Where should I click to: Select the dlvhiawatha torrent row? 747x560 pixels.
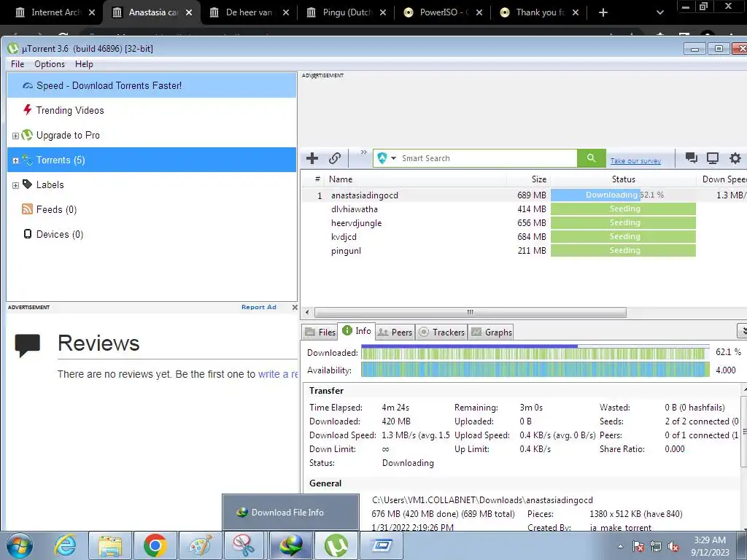(x=524, y=209)
